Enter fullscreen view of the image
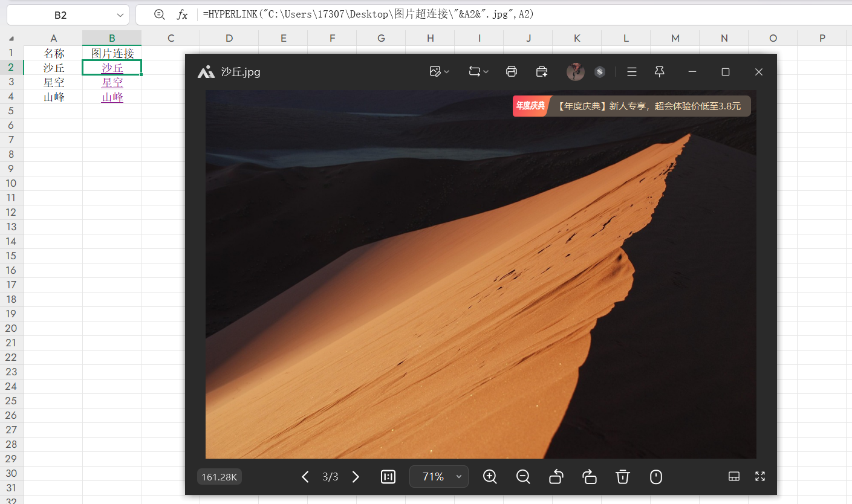The height and width of the screenshot is (504, 852). tap(760, 476)
